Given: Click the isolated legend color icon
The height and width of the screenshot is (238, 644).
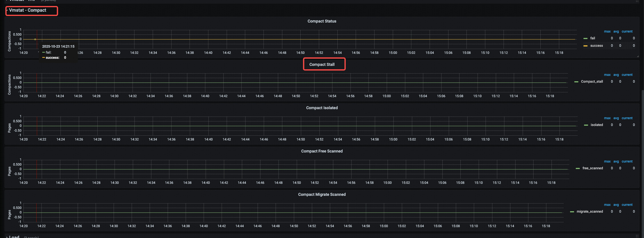Looking at the screenshot, I should pos(586,125).
